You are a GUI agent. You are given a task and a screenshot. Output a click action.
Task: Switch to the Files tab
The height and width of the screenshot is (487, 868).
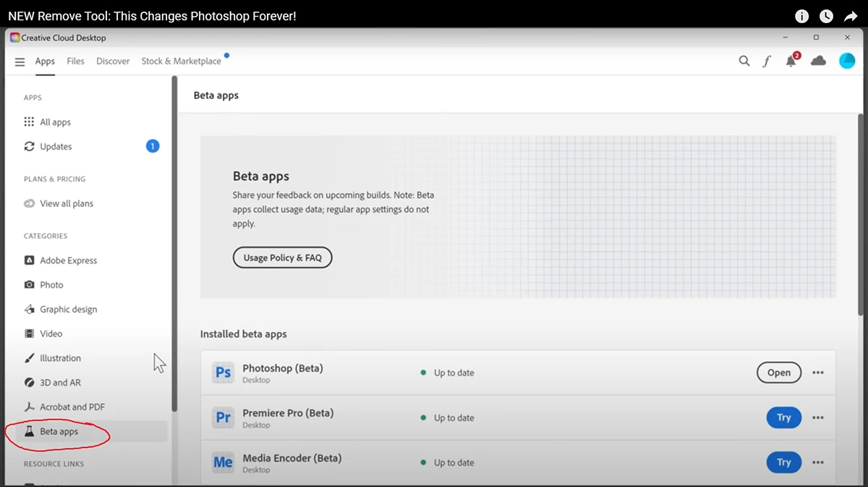click(75, 62)
